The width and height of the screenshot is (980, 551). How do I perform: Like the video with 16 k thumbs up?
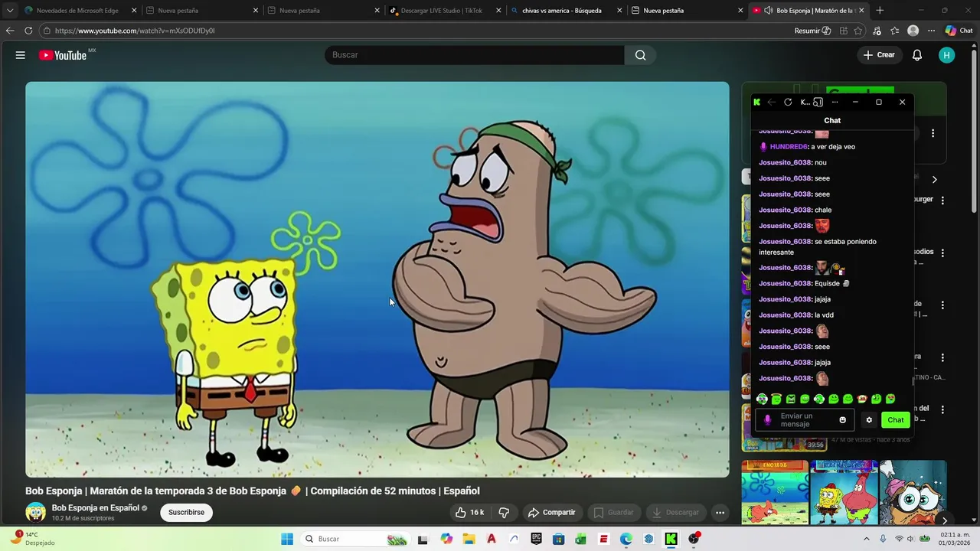[469, 513]
